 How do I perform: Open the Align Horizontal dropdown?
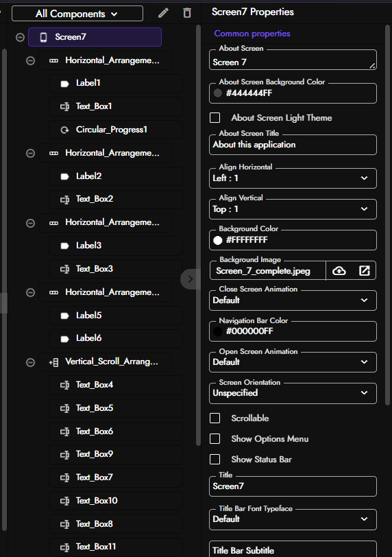coord(293,178)
